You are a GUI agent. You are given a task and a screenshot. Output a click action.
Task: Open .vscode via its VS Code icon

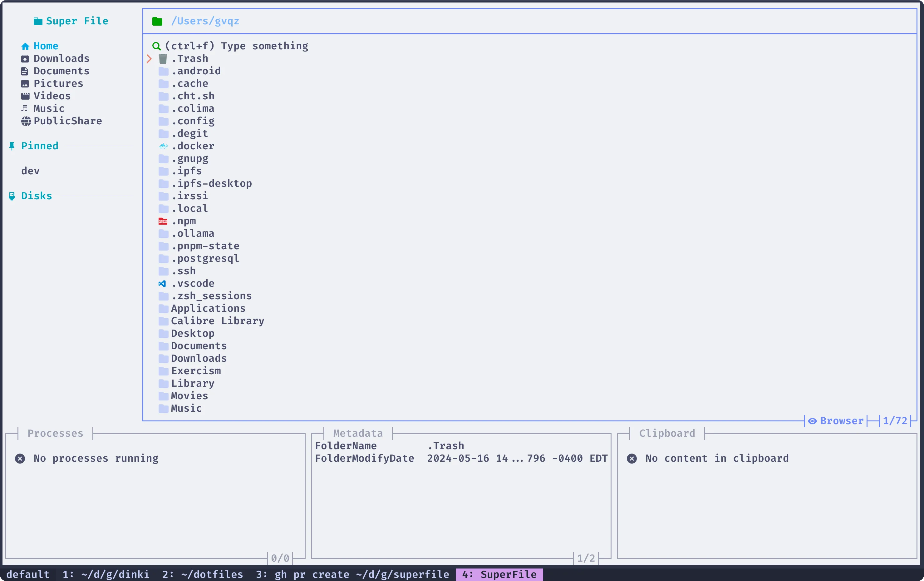(163, 283)
